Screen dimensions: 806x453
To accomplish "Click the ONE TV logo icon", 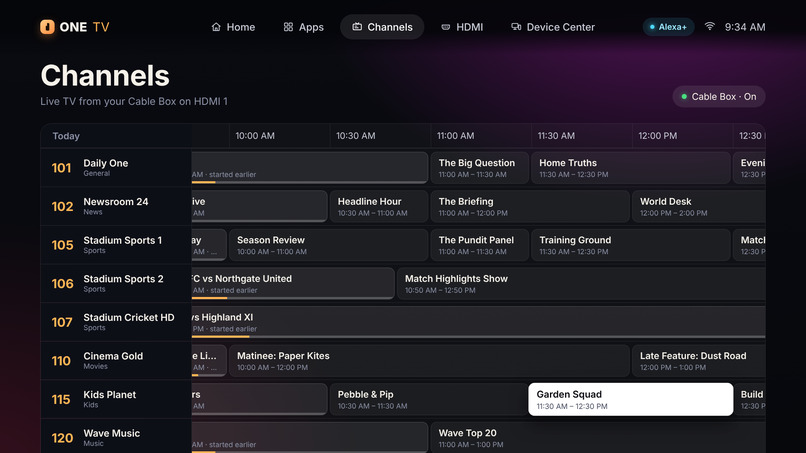I will 47,27.
